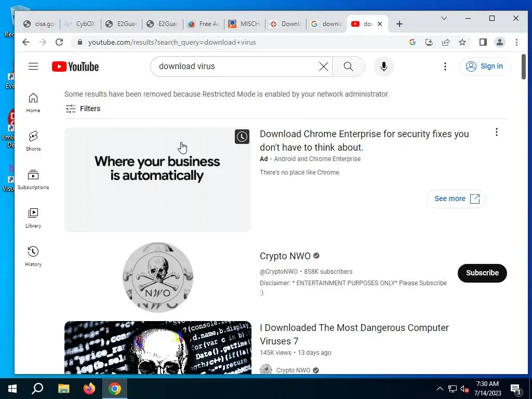Screen dimensions: 532x399
Task: Switch to the MISCH tab
Action: 245,24
